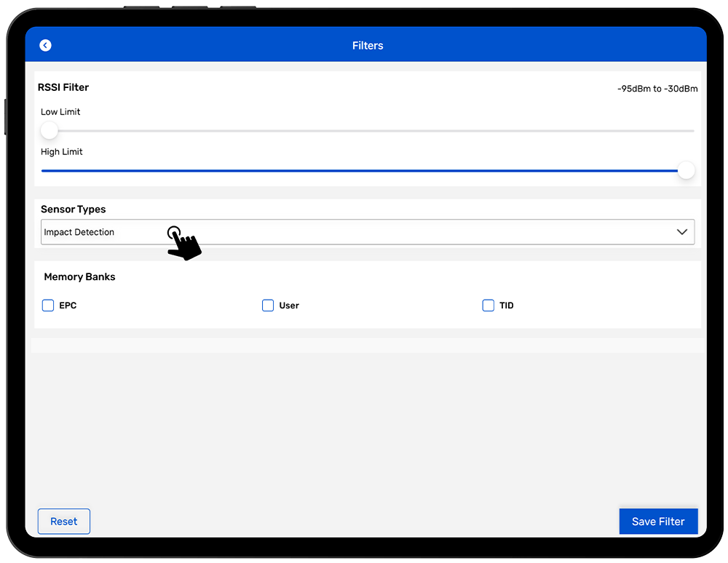Click the Low Limit slider handle
Screen dimensions: 728x563
[x=50, y=131]
